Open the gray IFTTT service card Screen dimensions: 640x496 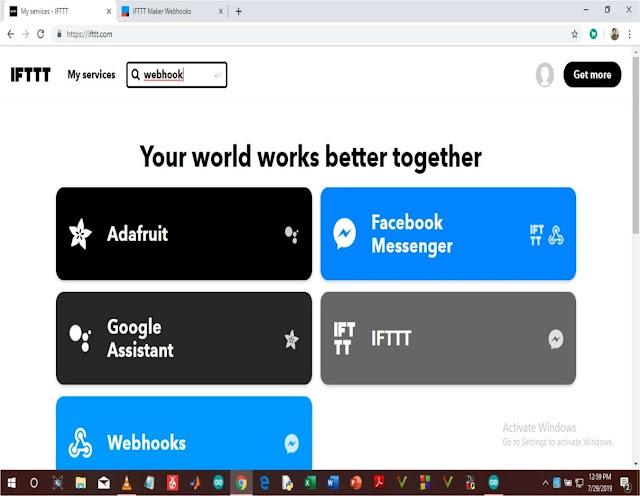click(448, 338)
